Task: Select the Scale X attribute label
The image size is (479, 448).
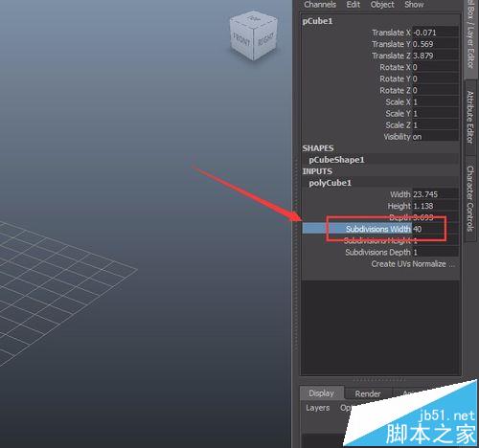Action: (x=398, y=102)
